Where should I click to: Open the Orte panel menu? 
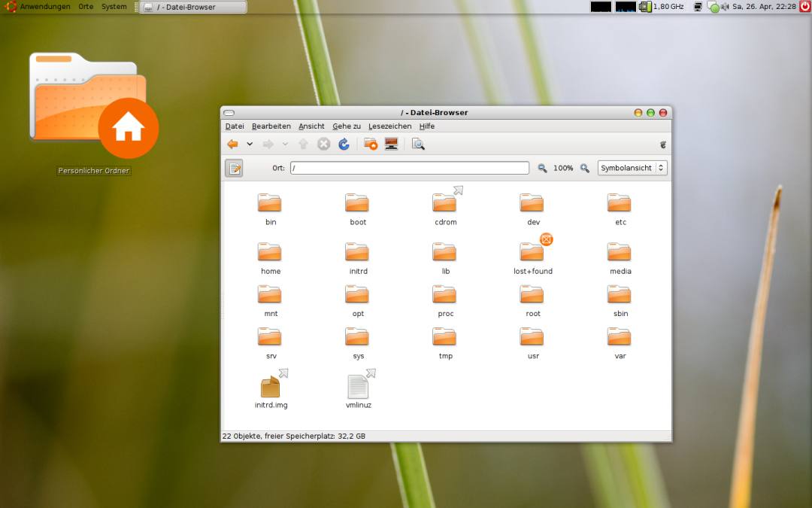pos(86,7)
